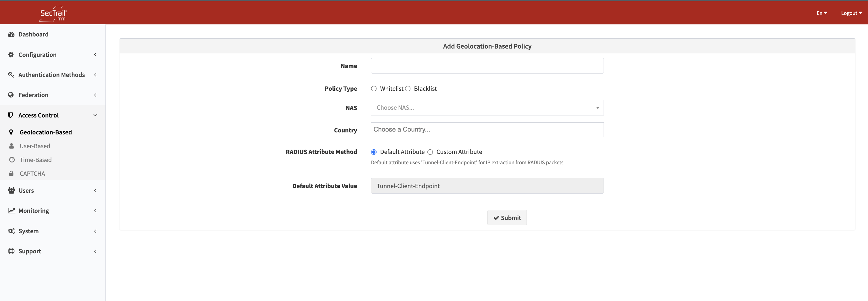Click the Support lifebuoy icon

coord(11,251)
